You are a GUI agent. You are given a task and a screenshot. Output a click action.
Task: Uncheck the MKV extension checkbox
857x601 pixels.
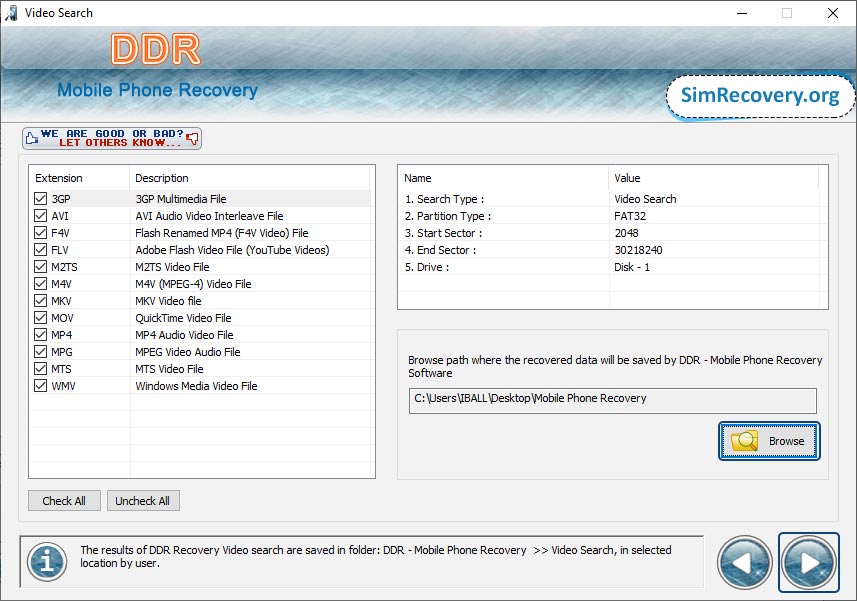click(x=40, y=300)
